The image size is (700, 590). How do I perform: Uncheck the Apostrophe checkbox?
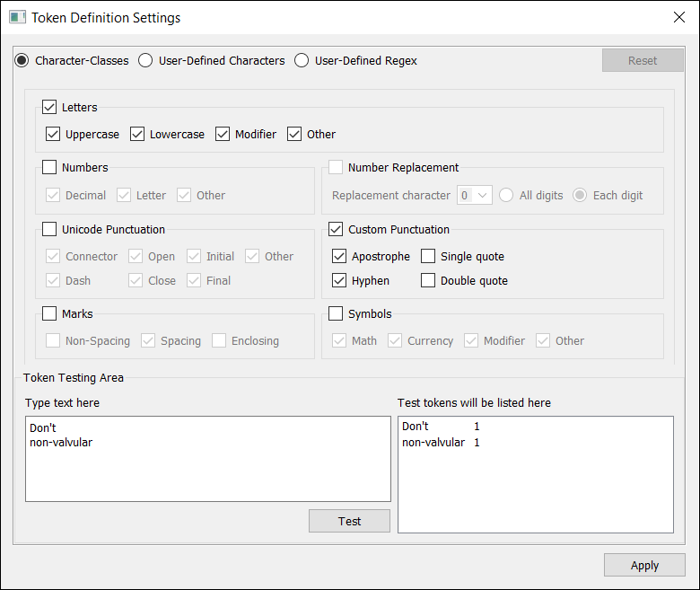pyautogui.click(x=339, y=257)
